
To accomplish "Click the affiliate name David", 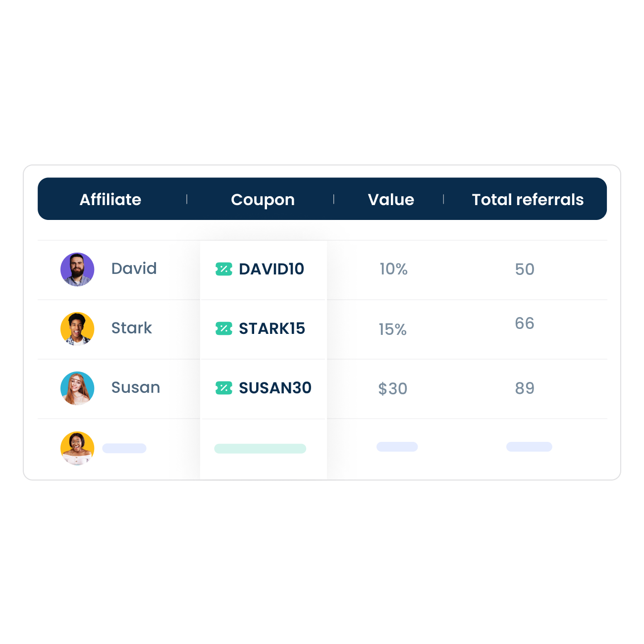I will tap(134, 268).
